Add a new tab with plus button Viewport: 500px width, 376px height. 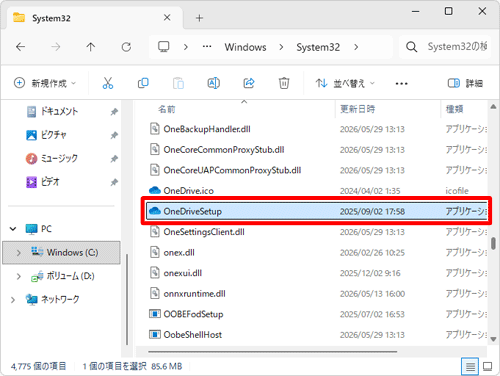click(199, 18)
